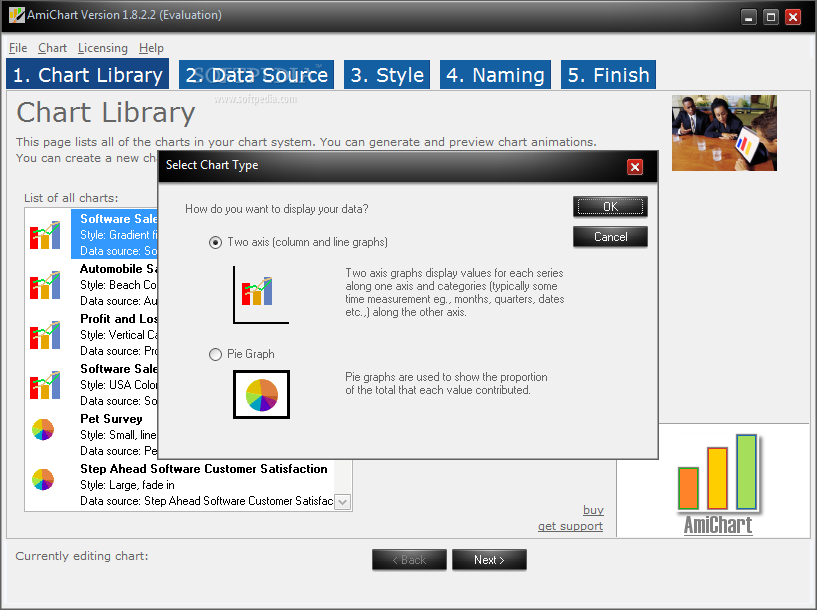Click the Next button

489,560
